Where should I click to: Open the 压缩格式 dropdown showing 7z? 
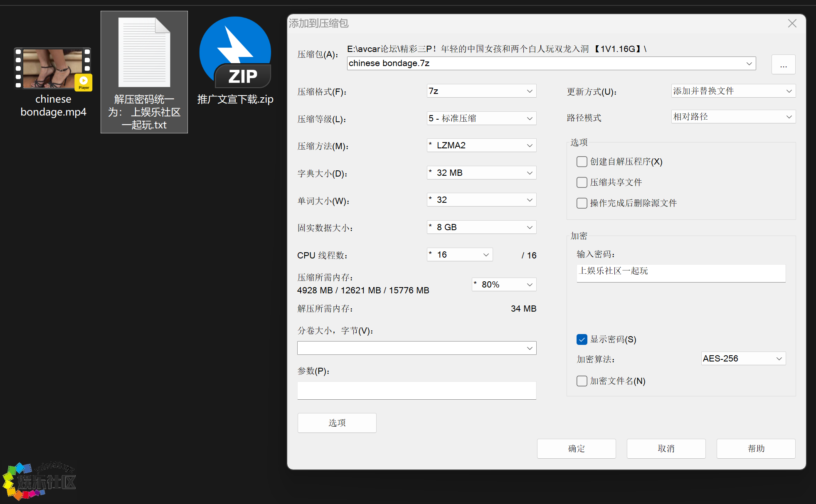(x=481, y=91)
